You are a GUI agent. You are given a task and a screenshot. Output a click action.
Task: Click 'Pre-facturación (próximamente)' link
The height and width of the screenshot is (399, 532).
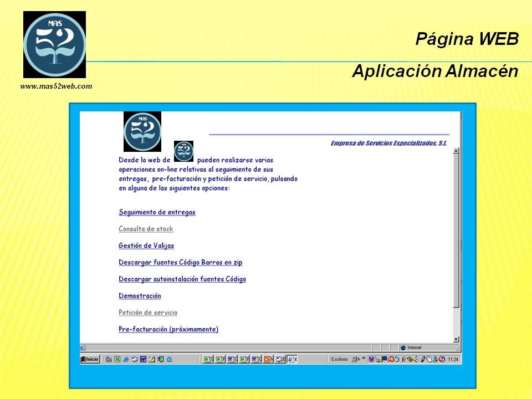tap(168, 329)
